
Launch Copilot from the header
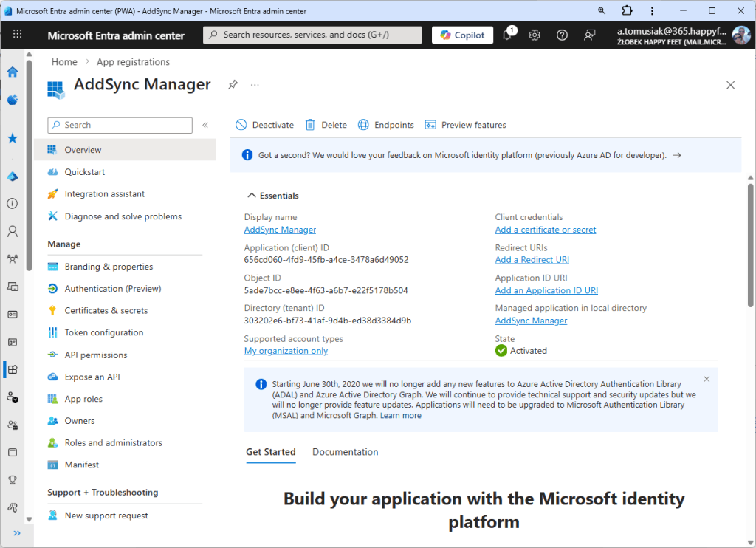pos(462,35)
